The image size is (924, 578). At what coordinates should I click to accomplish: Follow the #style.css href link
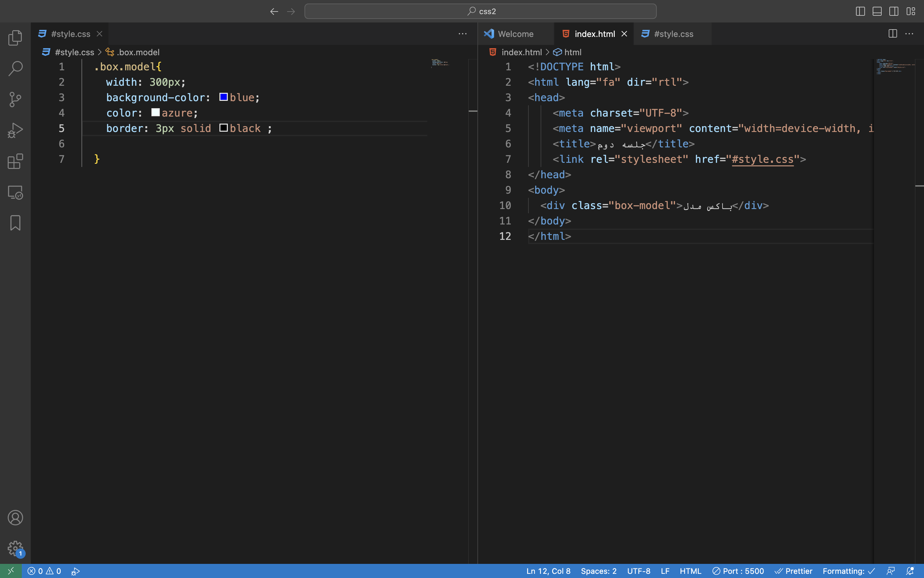tap(763, 159)
